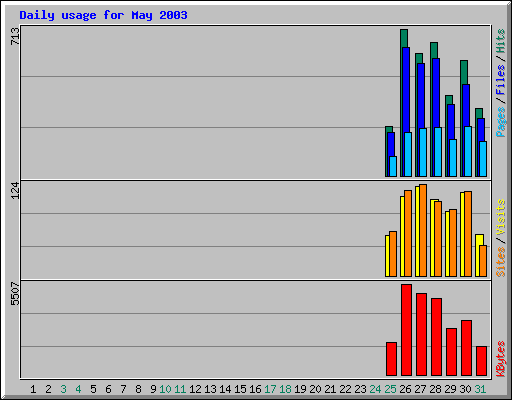
Task: Click the Hits legend label
Action: (x=501, y=41)
